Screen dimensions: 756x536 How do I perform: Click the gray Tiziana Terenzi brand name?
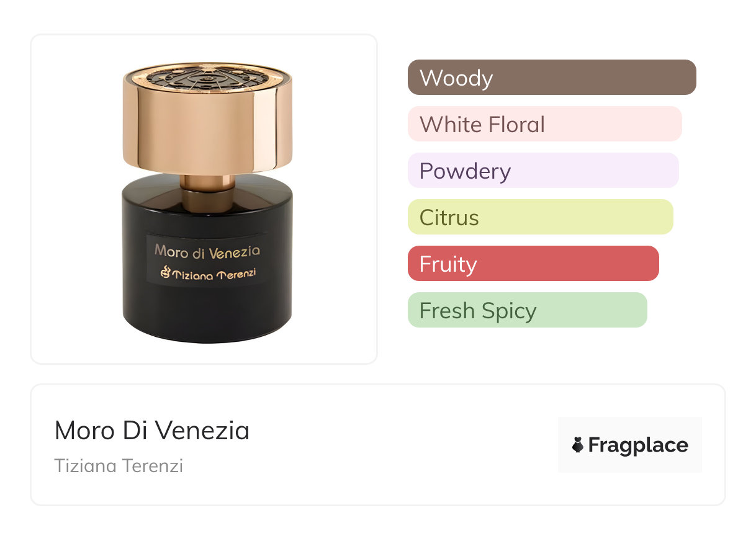pyautogui.click(x=119, y=466)
